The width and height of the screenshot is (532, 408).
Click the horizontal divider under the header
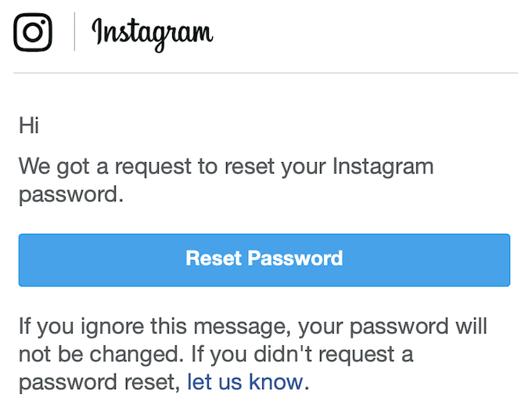click(x=265, y=73)
